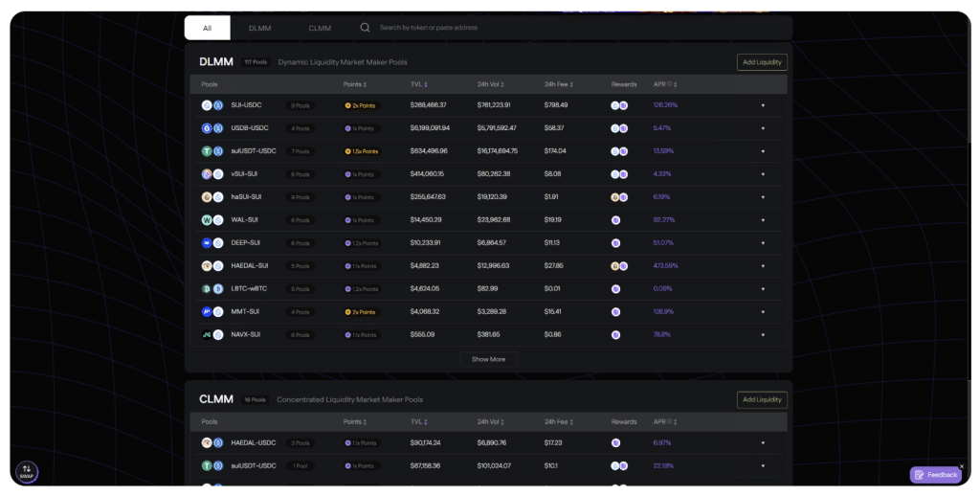Click reward icons in suiUSDT-USDC DLMM row

pyautogui.click(x=619, y=151)
